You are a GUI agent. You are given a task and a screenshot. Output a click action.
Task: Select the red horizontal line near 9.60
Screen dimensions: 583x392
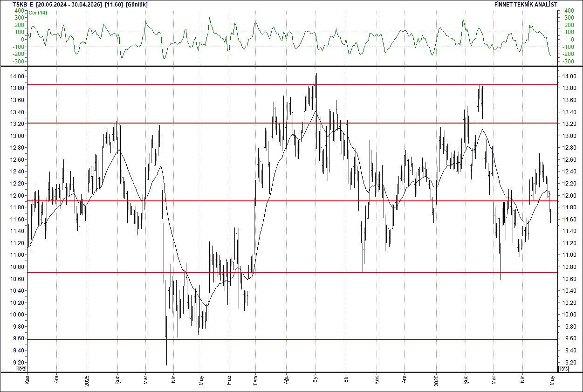pos(292,339)
